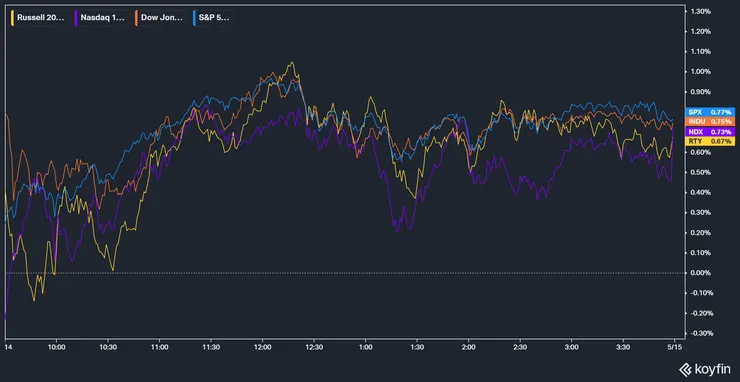Click the INDU 0.75% value tag
740x382 pixels.
click(x=709, y=122)
